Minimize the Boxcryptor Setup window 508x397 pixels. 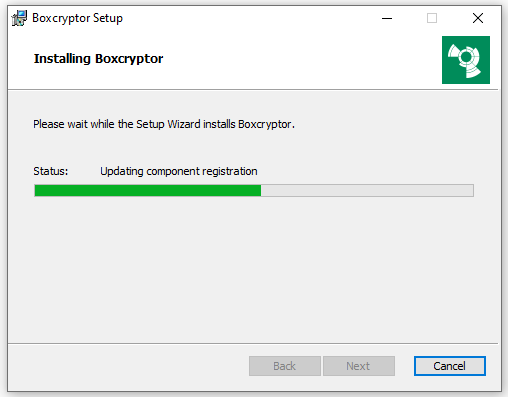click(387, 18)
